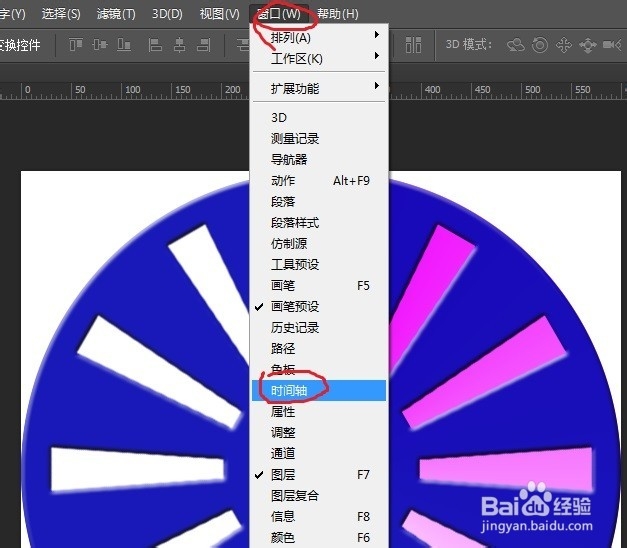The height and width of the screenshot is (548, 627).
Task: Expand the 工作区(K) submenu
Action: (x=319, y=59)
